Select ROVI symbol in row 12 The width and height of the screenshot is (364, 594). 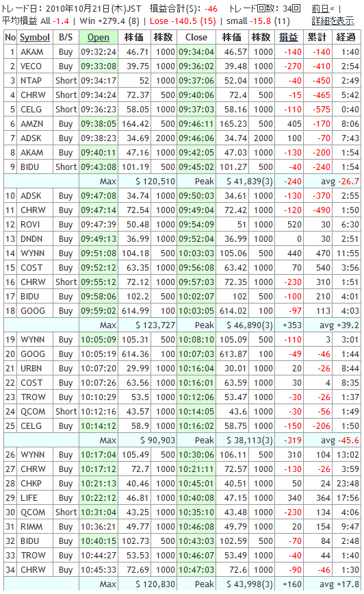[x=30, y=225]
